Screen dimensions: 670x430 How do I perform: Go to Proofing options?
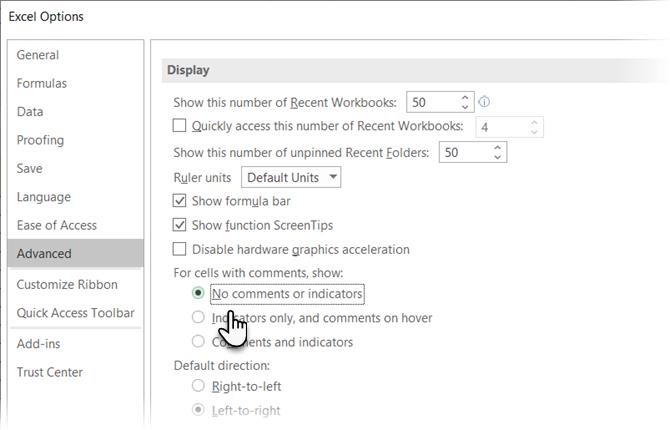[x=40, y=140]
